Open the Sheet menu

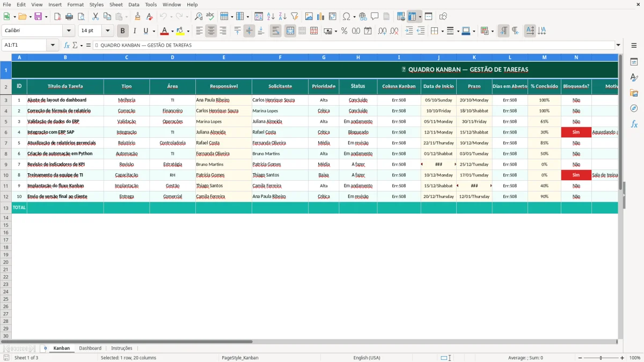[116, 4]
